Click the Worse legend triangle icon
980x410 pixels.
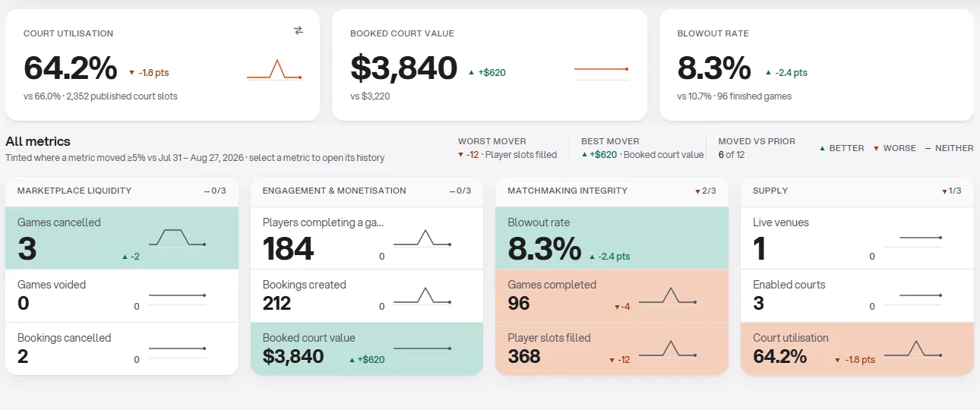[876, 149]
